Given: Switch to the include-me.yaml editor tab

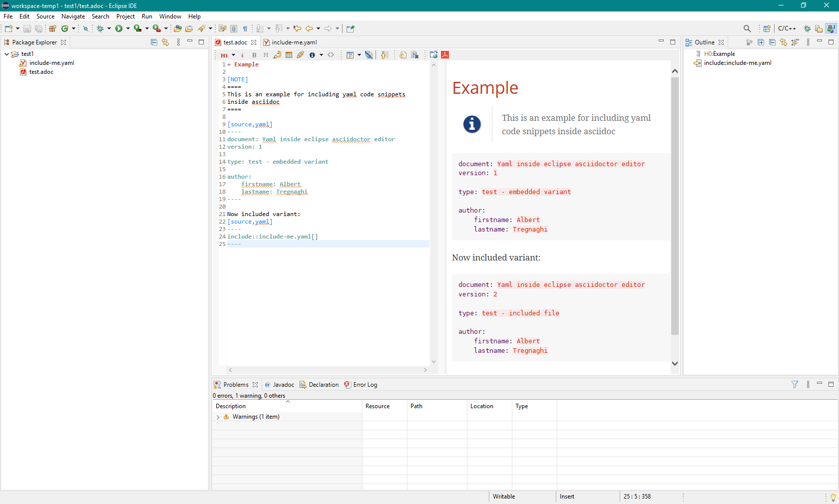Looking at the screenshot, I should tap(294, 42).
